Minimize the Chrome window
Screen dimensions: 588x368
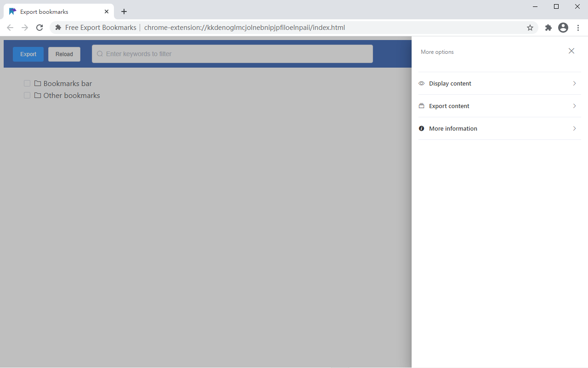pyautogui.click(x=535, y=6)
